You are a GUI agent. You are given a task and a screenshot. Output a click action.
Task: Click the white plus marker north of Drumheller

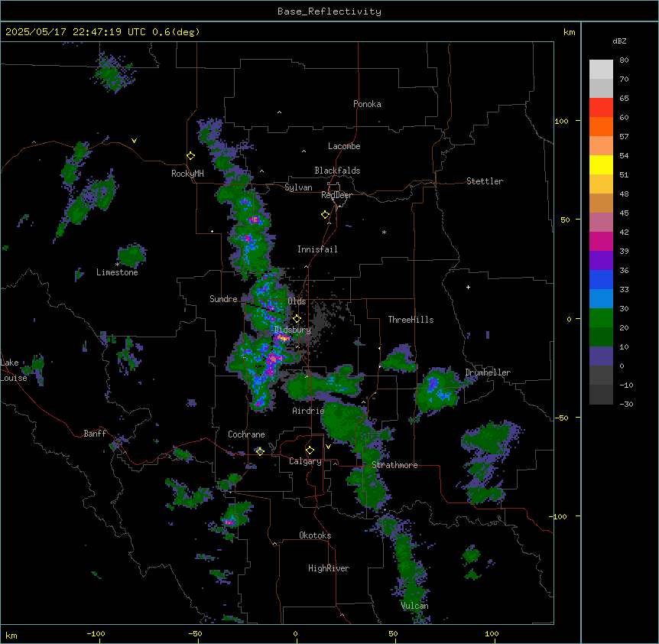[x=468, y=287]
